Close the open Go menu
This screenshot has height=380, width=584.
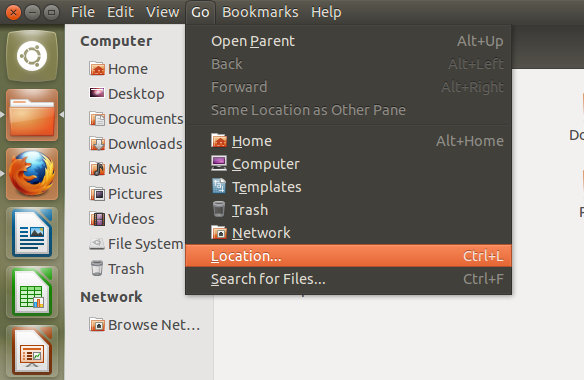coord(200,12)
